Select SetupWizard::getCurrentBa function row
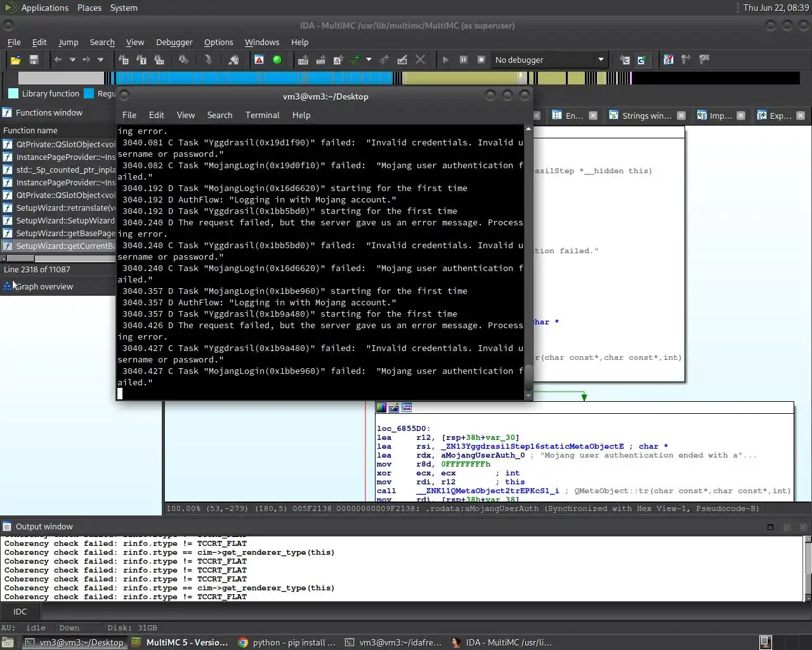 point(58,246)
